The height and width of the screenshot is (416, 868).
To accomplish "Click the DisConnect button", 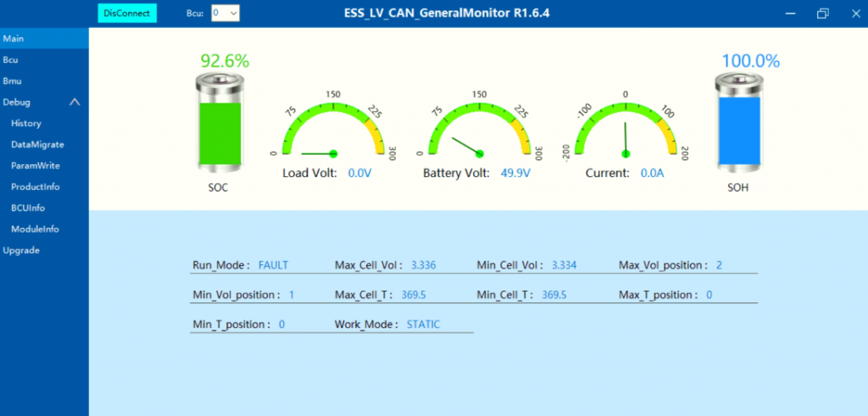I will point(127,14).
